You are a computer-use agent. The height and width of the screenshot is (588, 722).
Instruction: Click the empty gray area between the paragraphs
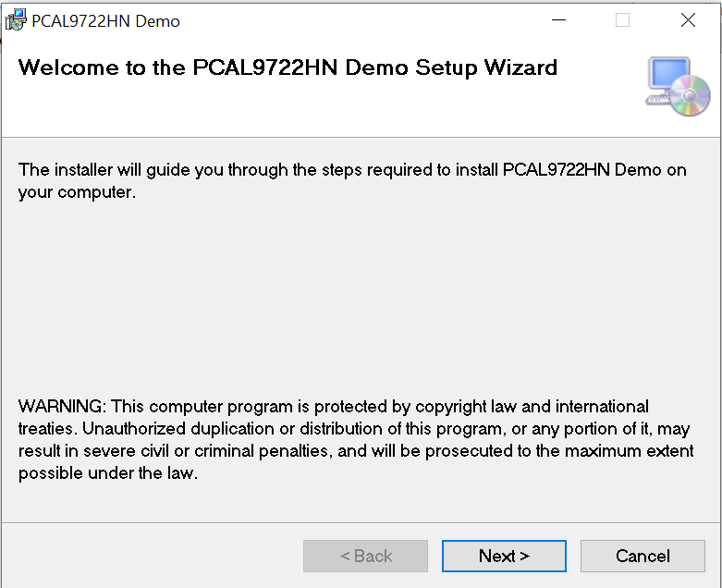tap(361, 296)
